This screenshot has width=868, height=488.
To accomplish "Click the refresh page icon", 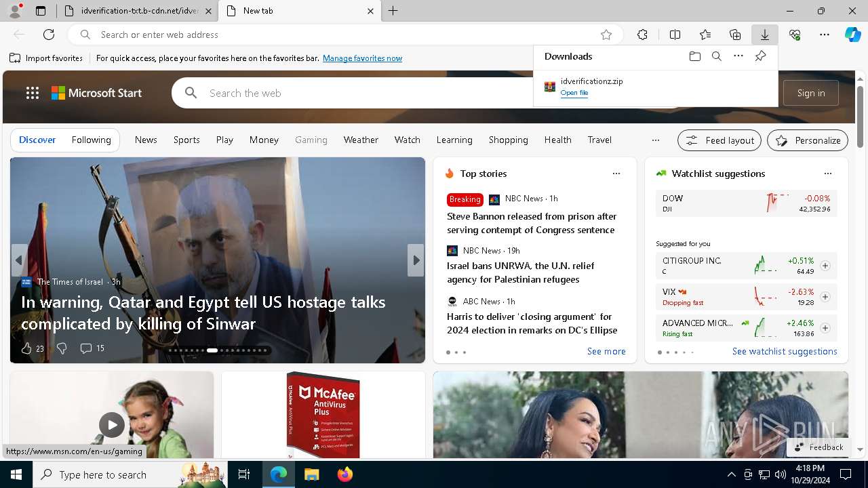I will (49, 35).
